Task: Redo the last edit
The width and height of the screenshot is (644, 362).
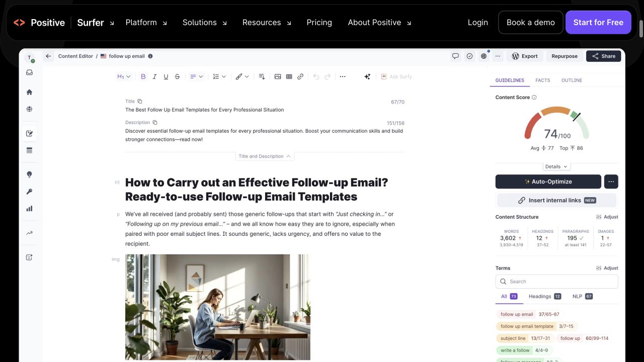Action: tap(328, 76)
